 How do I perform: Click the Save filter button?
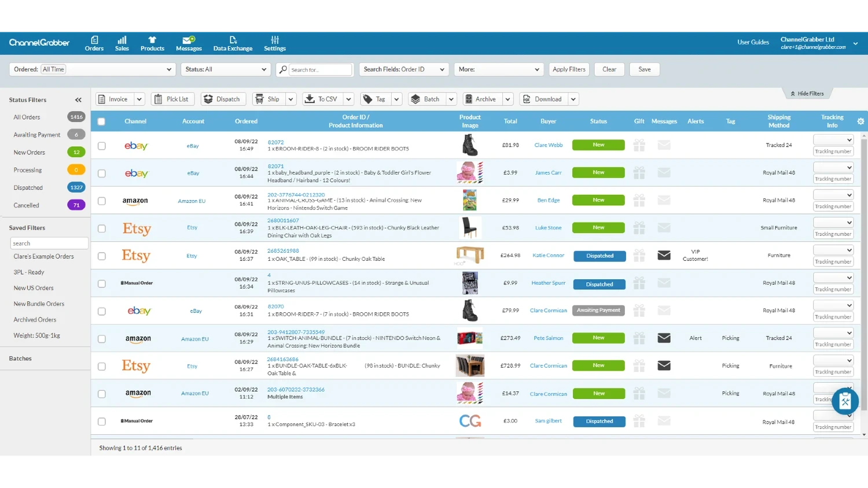(x=645, y=69)
